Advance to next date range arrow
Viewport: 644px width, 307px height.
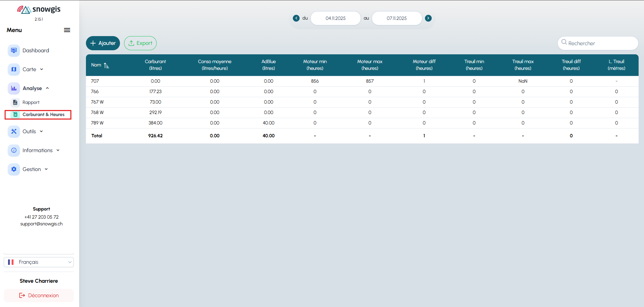point(428,18)
